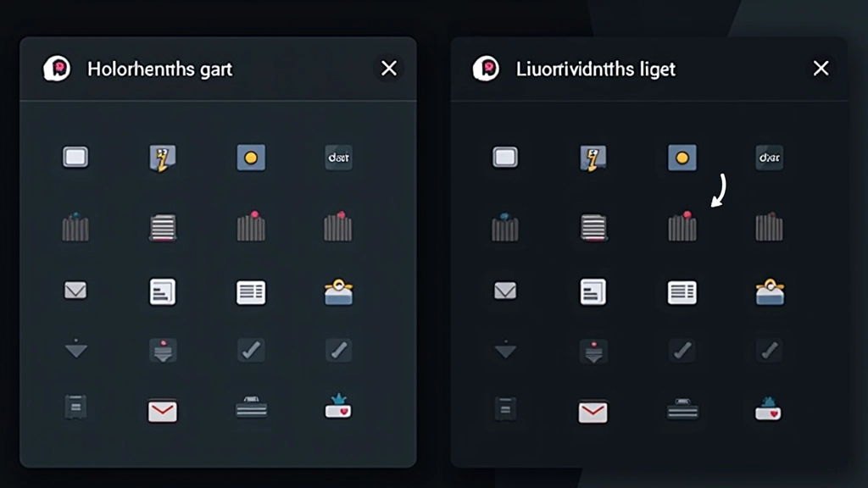Open the badge icon with heart and crown
Screen dimensions: 868x488
338,411
